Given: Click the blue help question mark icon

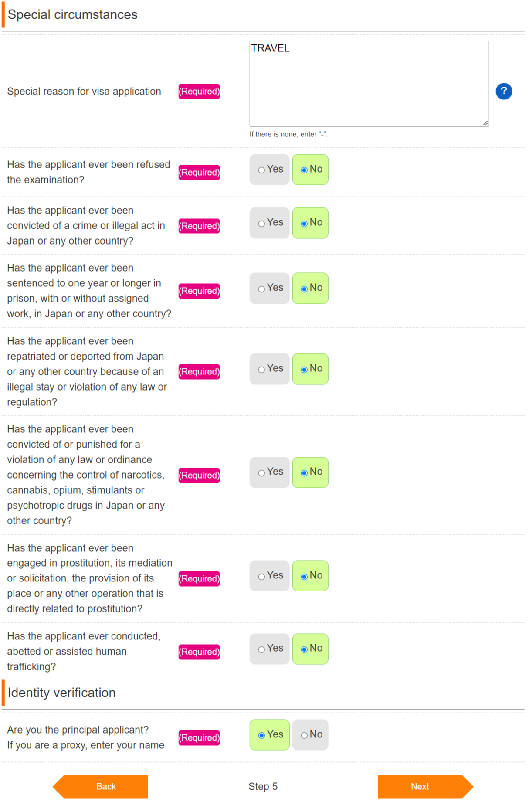Looking at the screenshot, I should click(504, 91).
